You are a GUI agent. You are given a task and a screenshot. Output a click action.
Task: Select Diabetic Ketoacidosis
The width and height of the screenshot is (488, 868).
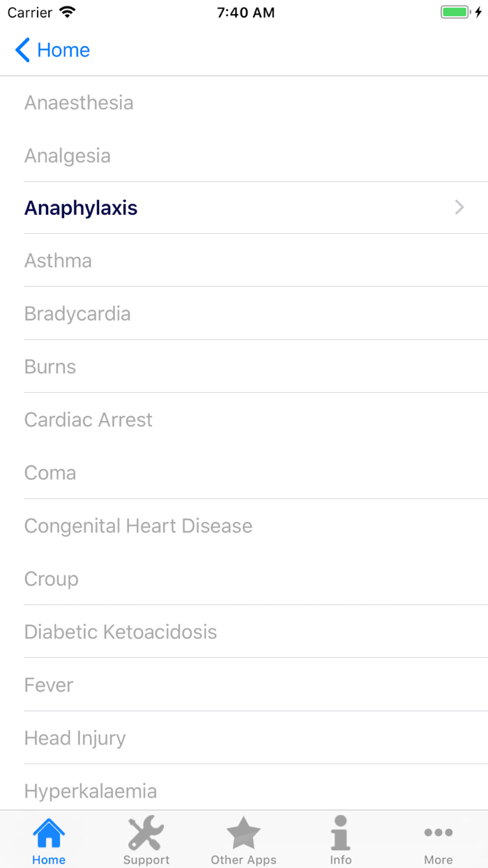pos(121,631)
